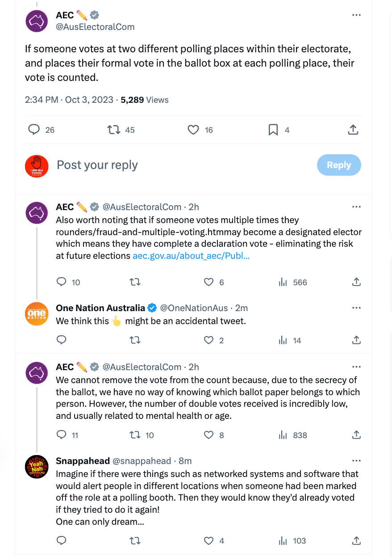
Task: Click reply icon on main AEC tweet
Action: (34, 130)
